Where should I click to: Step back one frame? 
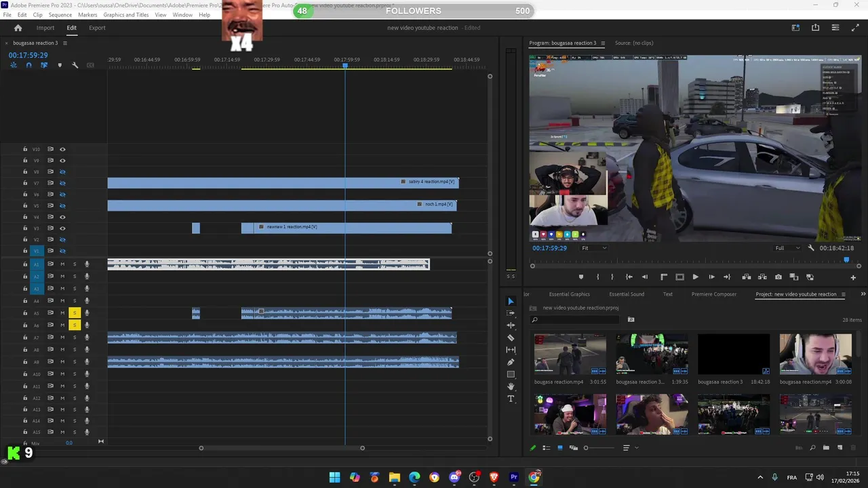point(645,277)
